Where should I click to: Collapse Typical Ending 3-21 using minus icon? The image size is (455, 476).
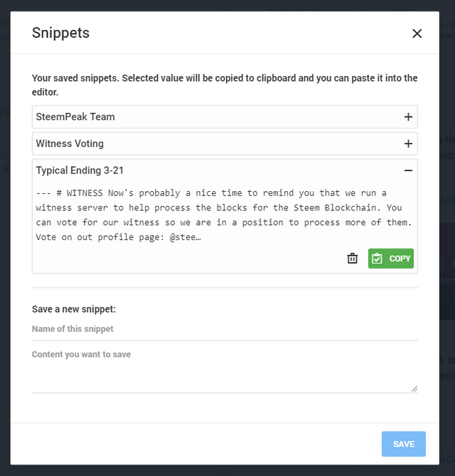pyautogui.click(x=408, y=171)
